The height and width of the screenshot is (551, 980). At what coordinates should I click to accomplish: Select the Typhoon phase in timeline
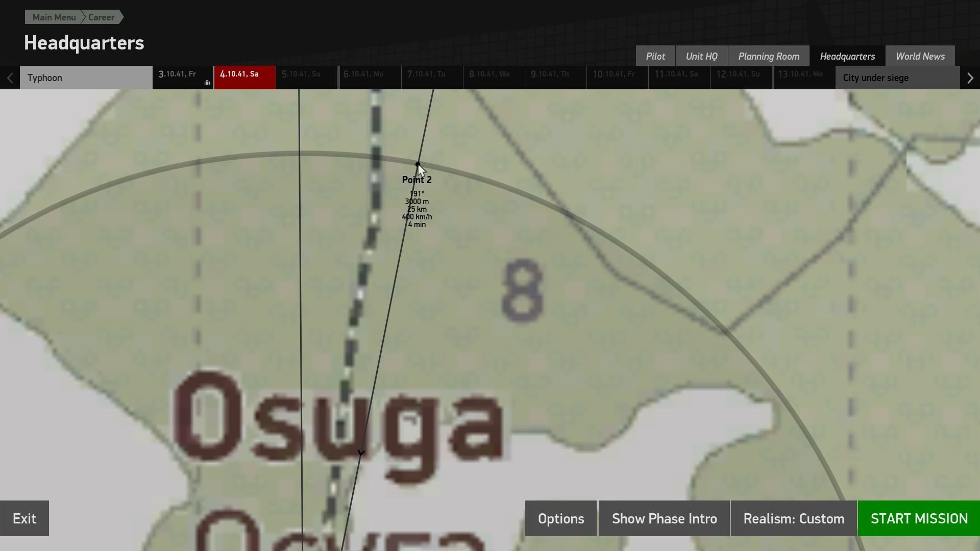point(86,78)
